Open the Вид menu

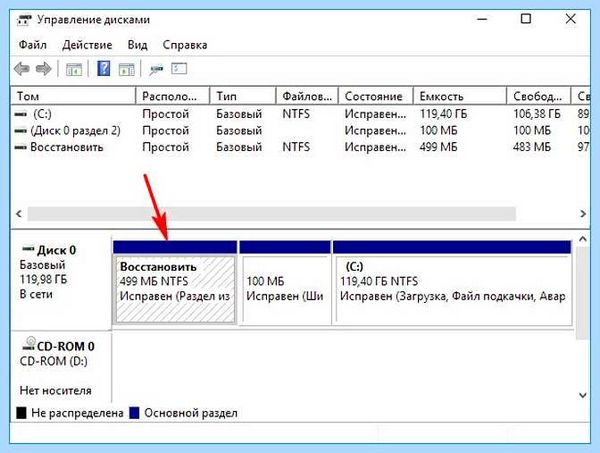coord(137,45)
